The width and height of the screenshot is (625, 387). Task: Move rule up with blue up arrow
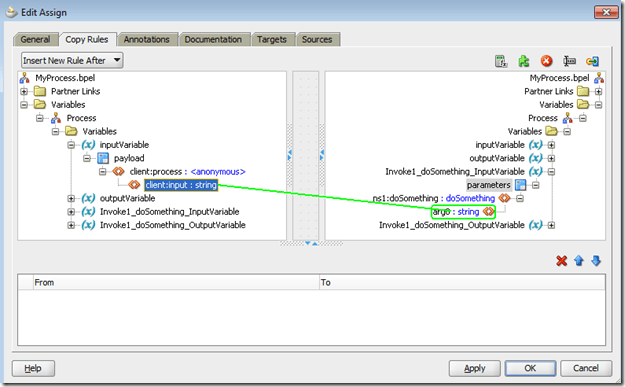pos(579,261)
